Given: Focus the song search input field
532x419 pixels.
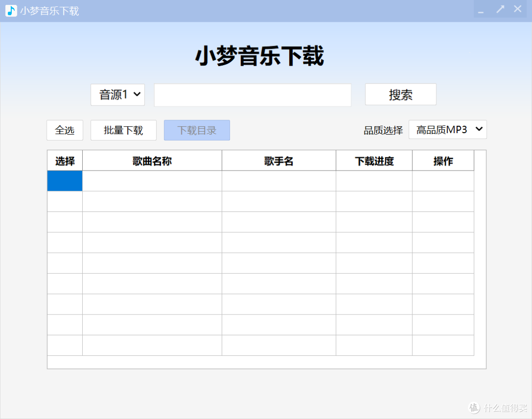Looking at the screenshot, I should tap(252, 95).
